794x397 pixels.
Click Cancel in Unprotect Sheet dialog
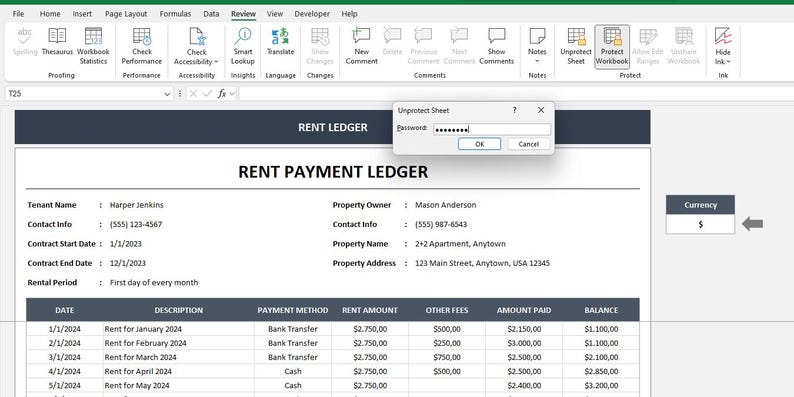coord(529,144)
